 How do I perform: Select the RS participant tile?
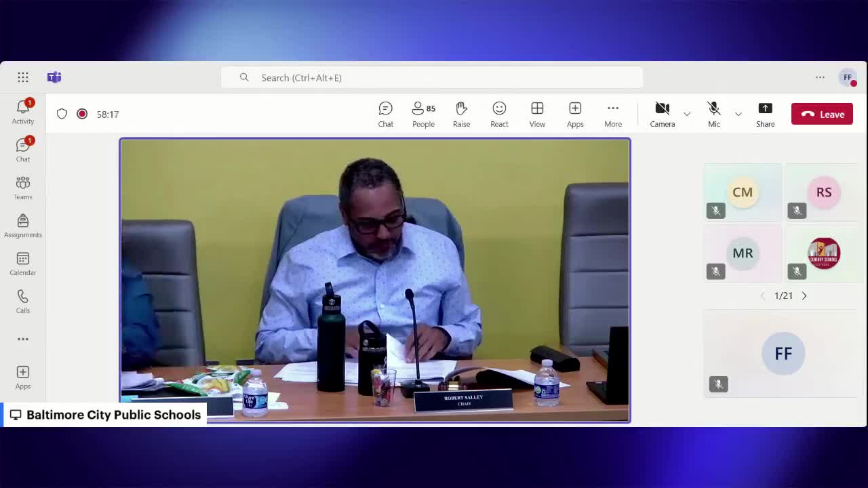click(x=824, y=192)
